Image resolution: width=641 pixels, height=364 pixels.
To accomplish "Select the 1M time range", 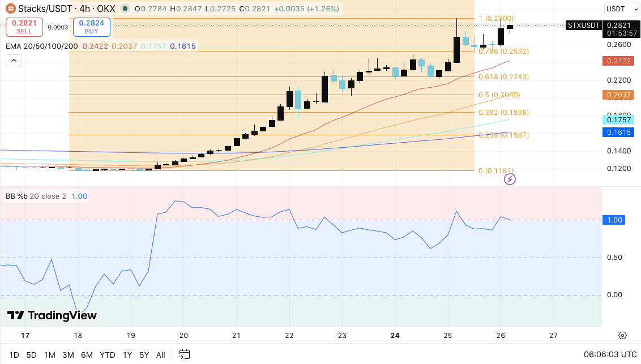I will coord(49,354).
